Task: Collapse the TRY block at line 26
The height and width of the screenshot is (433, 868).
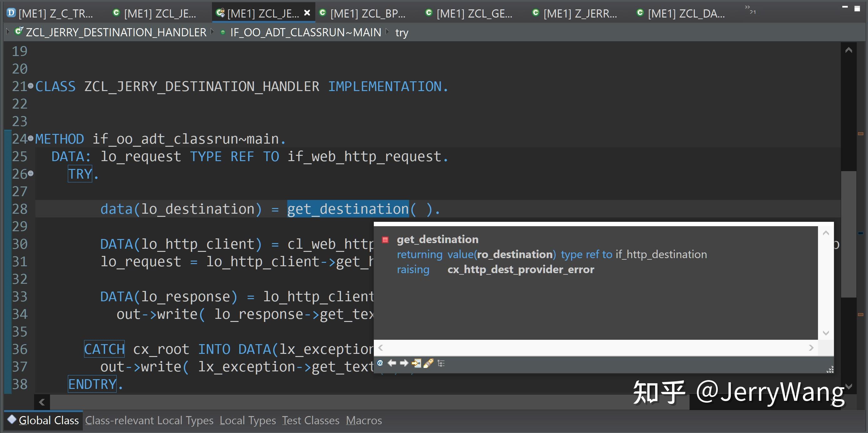Action: [x=31, y=173]
